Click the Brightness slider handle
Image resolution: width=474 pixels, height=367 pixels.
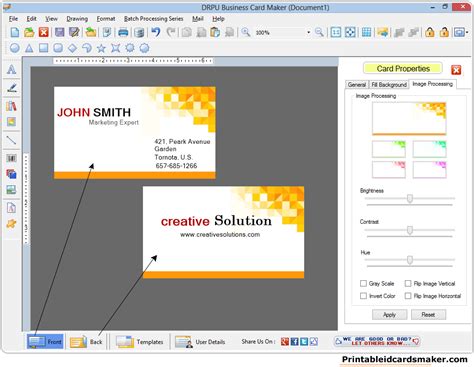pos(410,199)
